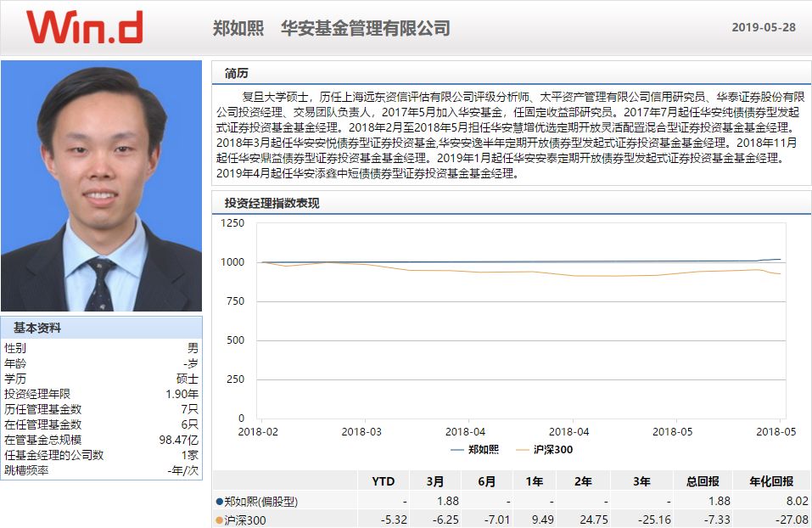Select the 简历 section header

point(236,74)
